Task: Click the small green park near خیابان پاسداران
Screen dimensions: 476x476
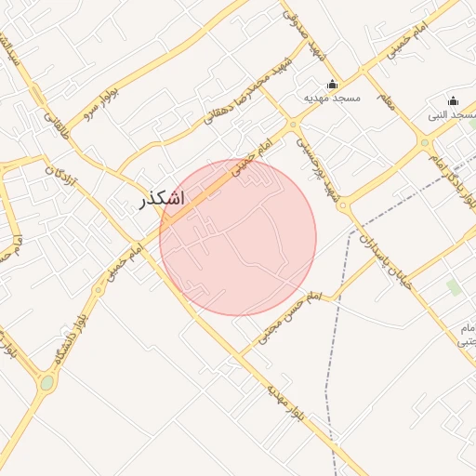Action: pos(454,287)
